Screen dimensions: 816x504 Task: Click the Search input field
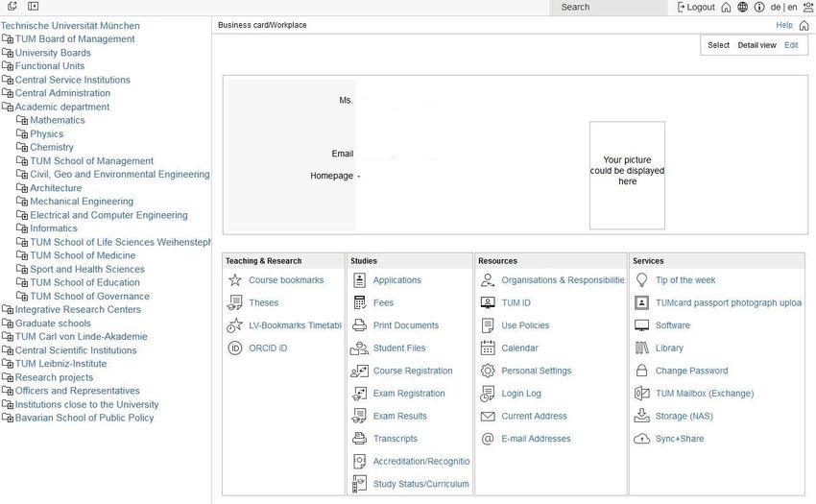tap(608, 8)
